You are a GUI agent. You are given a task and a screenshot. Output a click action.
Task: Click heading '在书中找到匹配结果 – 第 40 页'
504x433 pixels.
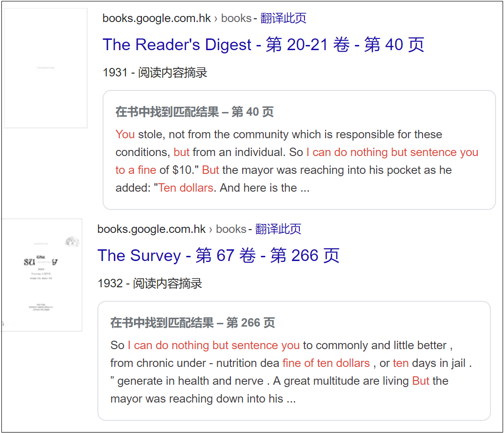pos(194,112)
